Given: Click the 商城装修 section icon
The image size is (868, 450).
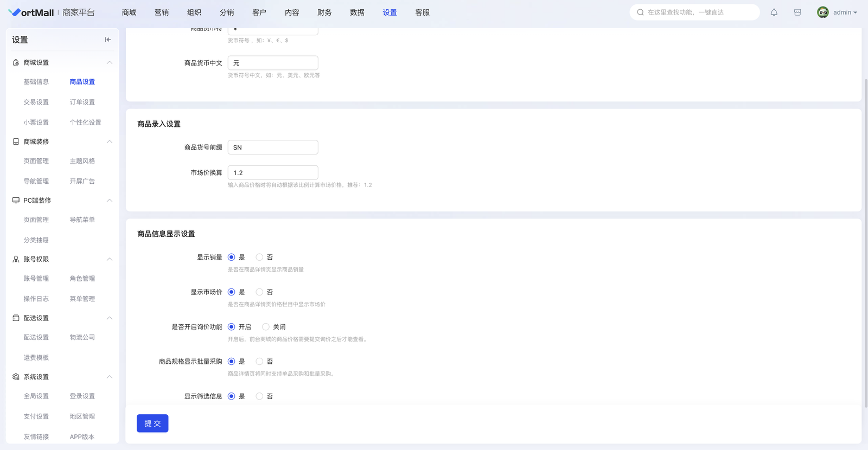Looking at the screenshot, I should (x=16, y=142).
